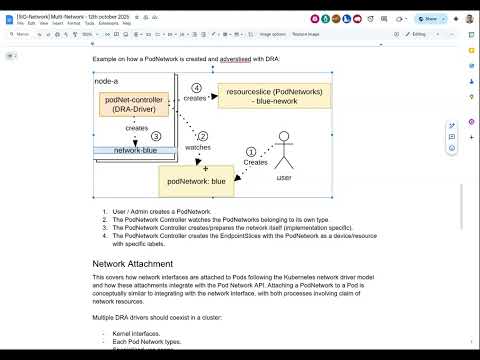Open the numbered list dropdown
The image size is (480, 360).
(183, 34)
